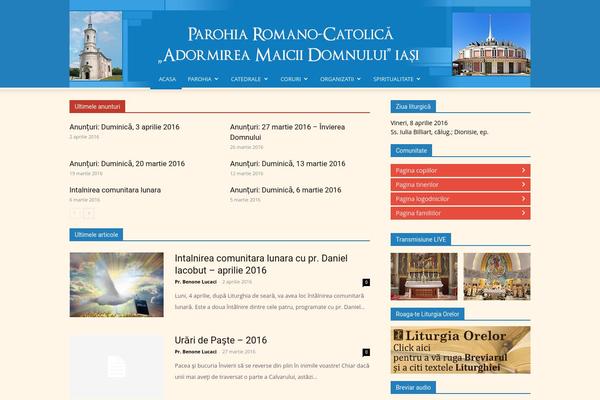Screen dimensions: 600x400
Task: Open comment count badge for Intalnirea article
Action: tap(366, 282)
